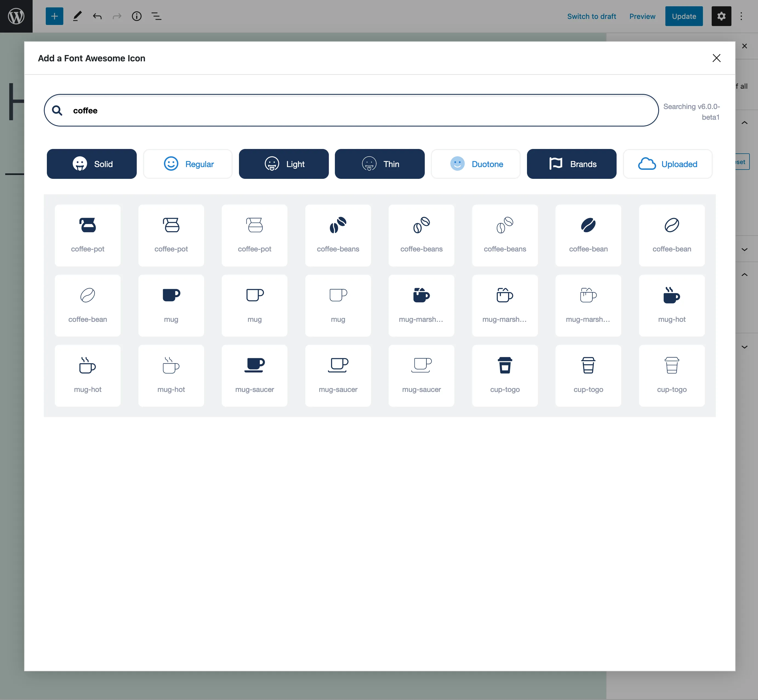Click Switch to draft
The image size is (758, 700).
592,16
